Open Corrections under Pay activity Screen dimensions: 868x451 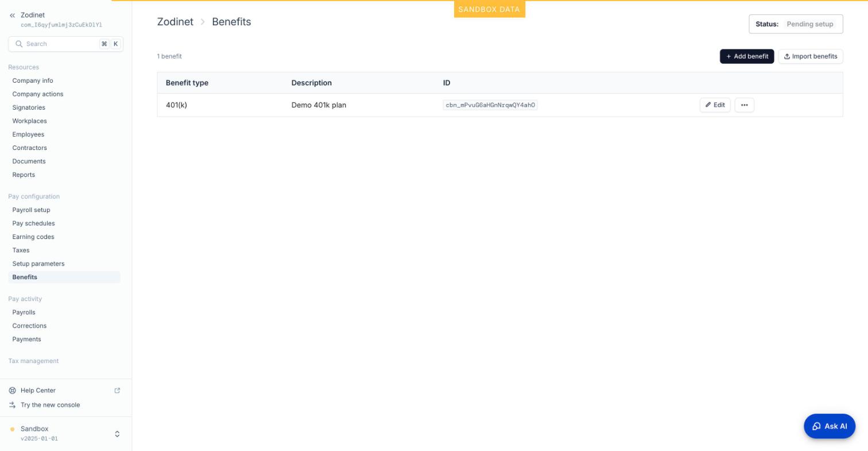click(29, 326)
